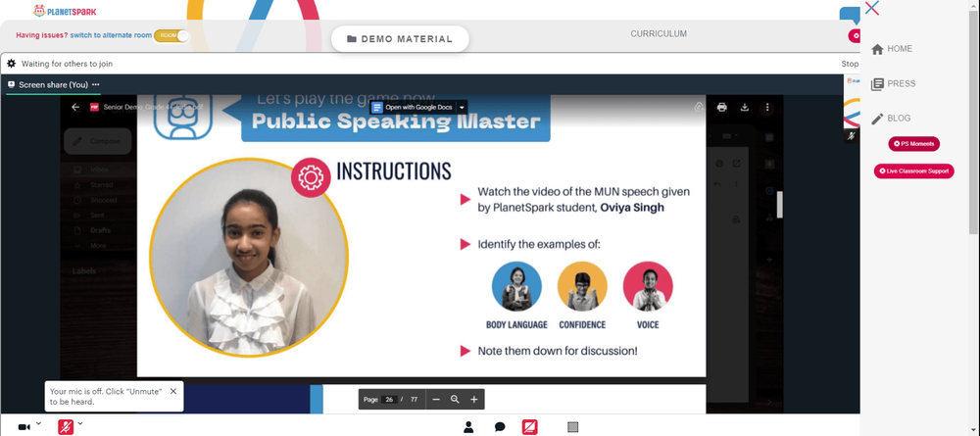980x436 pixels.
Task: Print the PDF document
Action: 722,108
